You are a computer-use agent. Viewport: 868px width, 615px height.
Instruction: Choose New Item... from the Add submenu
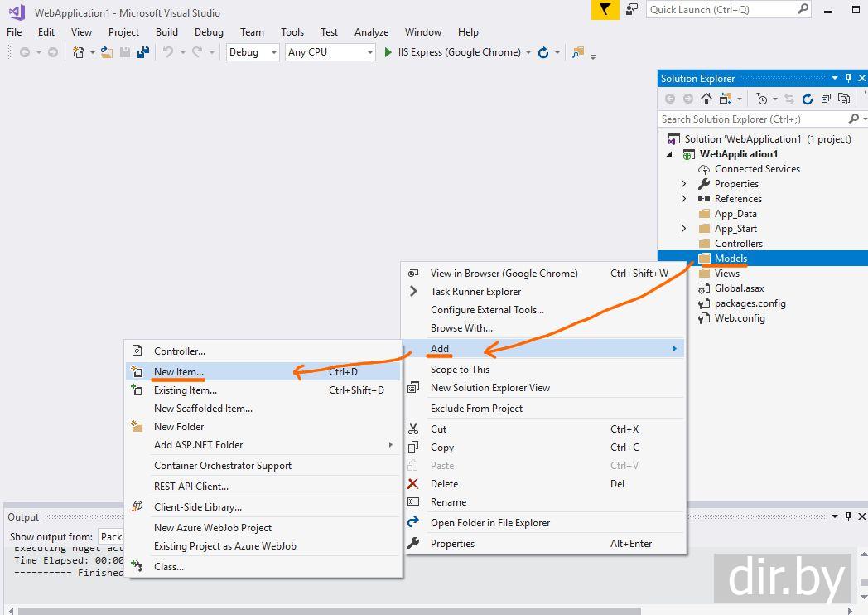179,372
